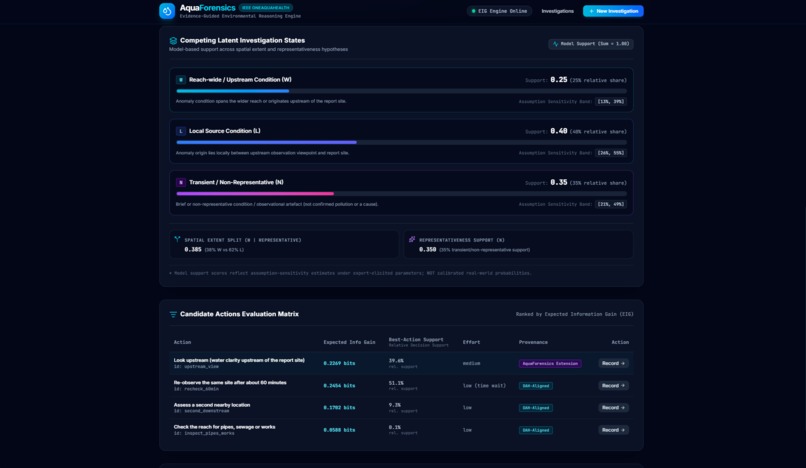Click the provenance tag in the Check the reach row

(536, 430)
